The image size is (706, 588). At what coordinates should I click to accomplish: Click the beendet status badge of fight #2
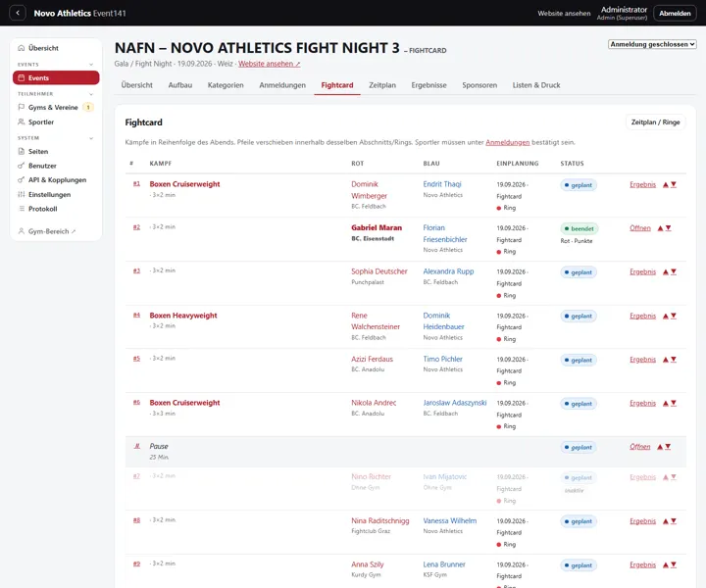click(580, 228)
